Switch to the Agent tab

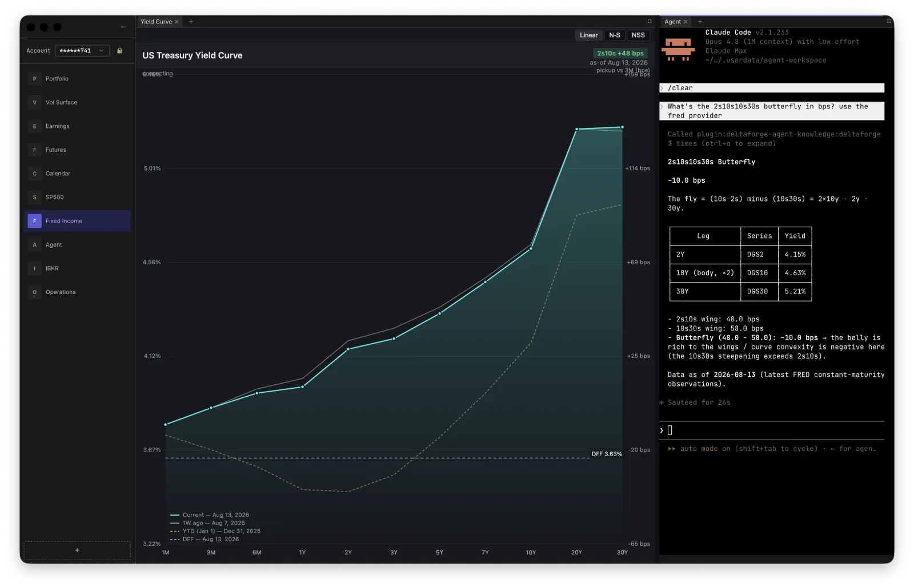[672, 22]
